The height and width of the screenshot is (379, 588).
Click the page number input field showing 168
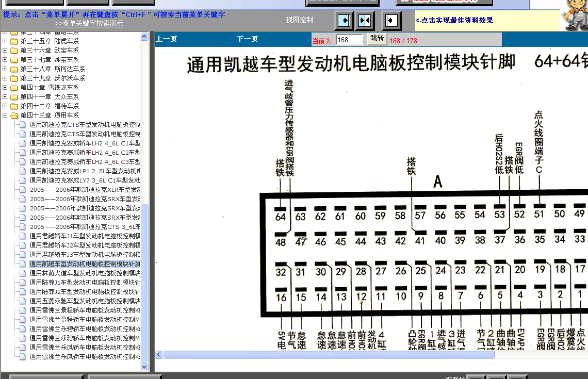[350, 40]
